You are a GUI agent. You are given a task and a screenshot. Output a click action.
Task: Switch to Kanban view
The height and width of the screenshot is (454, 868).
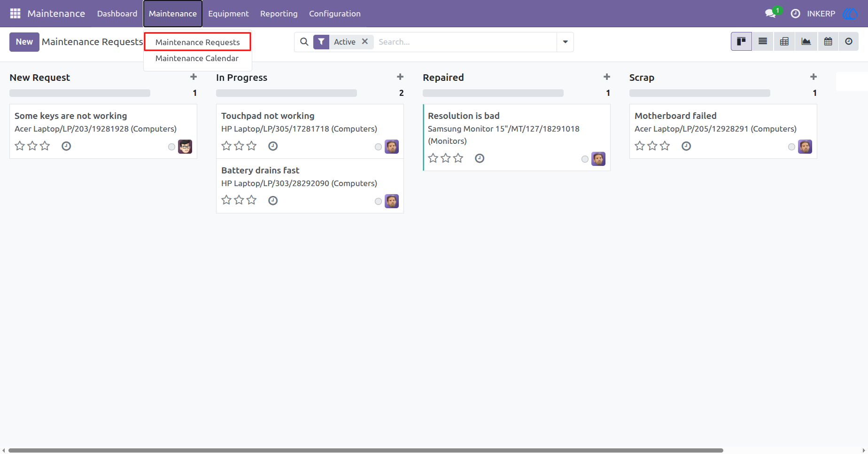click(741, 41)
